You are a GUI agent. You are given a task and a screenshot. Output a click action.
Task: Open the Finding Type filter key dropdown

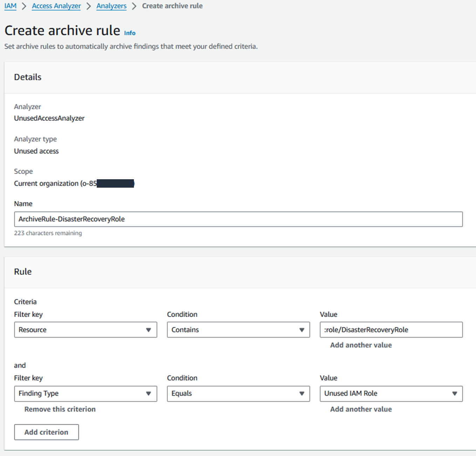85,394
